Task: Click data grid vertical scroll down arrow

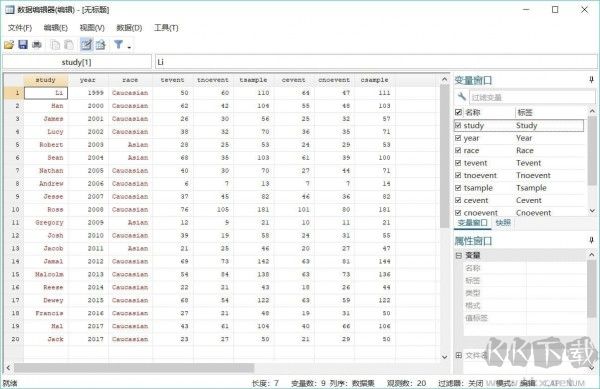Action: pyautogui.click(x=444, y=357)
